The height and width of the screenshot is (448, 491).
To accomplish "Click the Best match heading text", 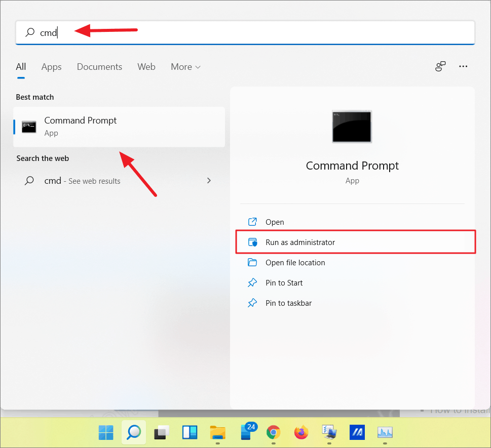I will tap(35, 97).
